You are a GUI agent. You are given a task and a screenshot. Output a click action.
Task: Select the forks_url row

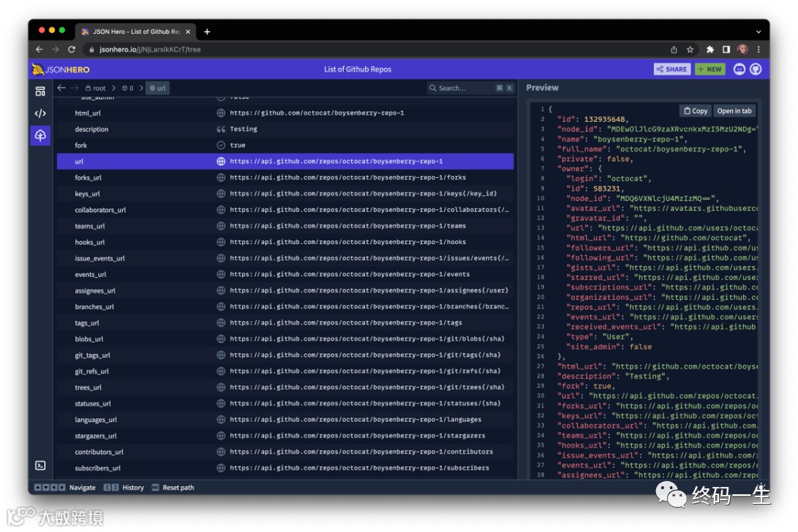click(x=285, y=177)
